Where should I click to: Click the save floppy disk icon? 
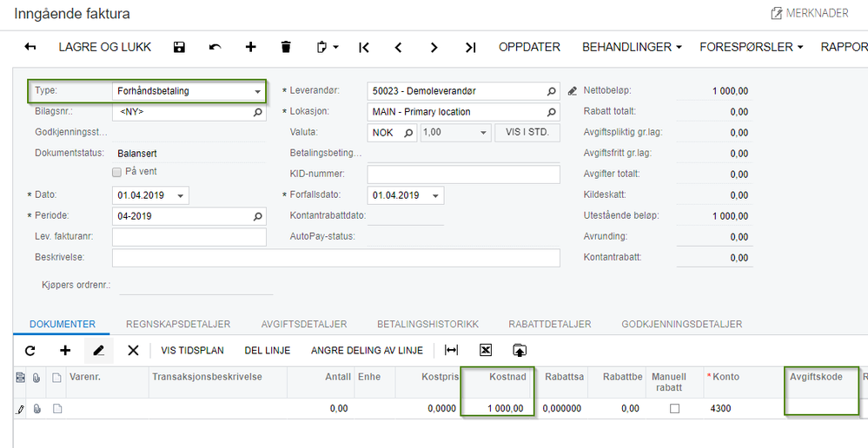pyautogui.click(x=179, y=47)
